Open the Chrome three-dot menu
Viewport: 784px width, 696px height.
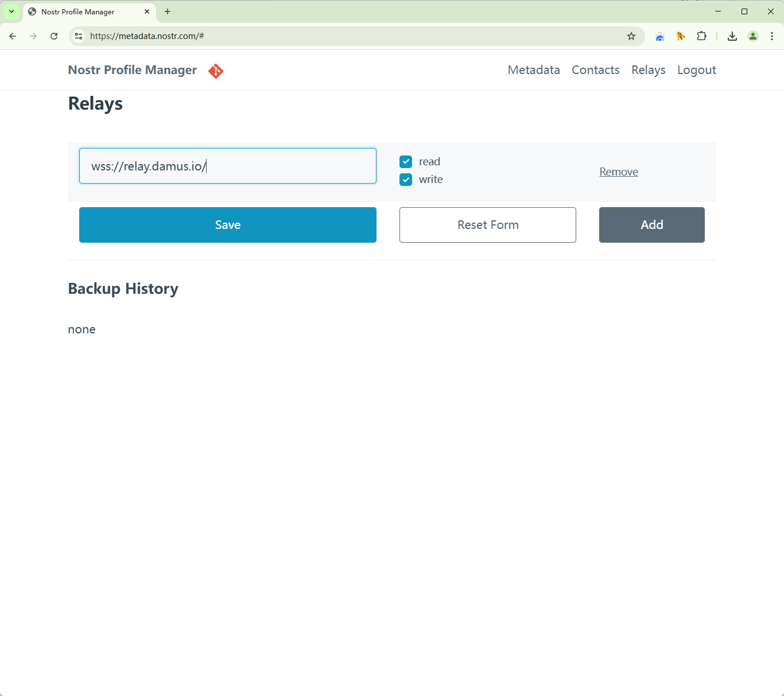coord(772,36)
